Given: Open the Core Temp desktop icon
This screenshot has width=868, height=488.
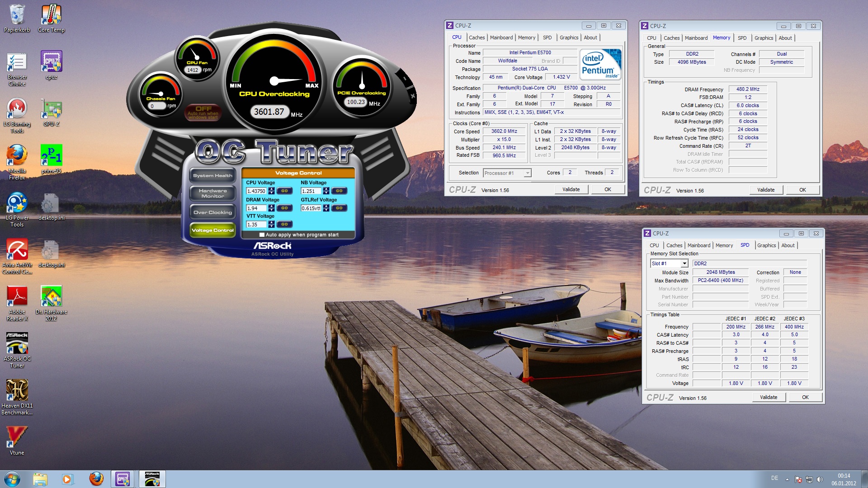Looking at the screenshot, I should 51,19.
